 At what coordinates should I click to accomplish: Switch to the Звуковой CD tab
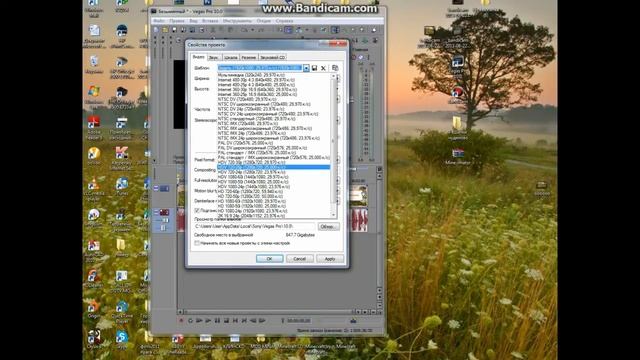click(272, 58)
